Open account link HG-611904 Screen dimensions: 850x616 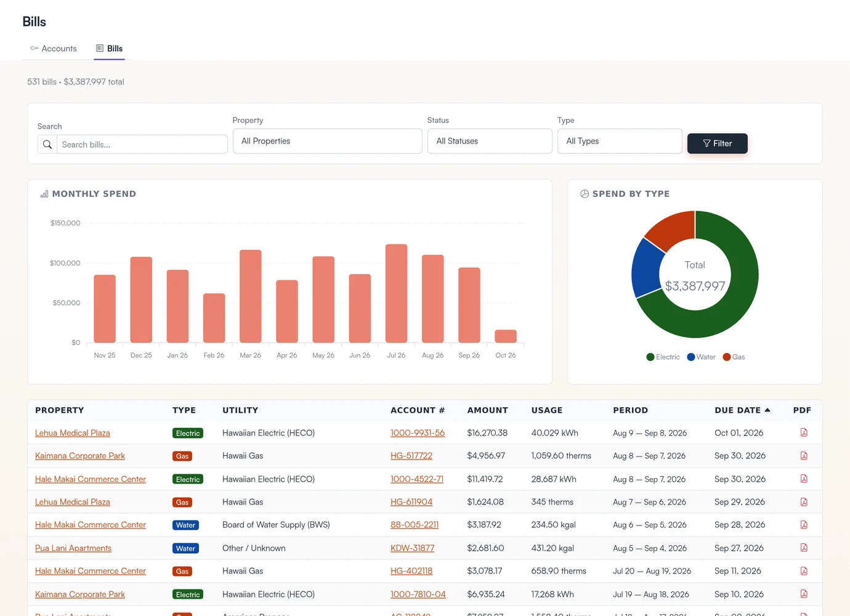click(411, 502)
